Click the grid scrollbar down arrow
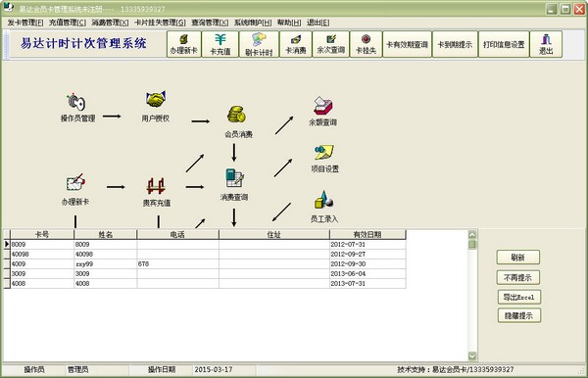Image resolution: width=588 pixels, height=378 pixels. [472, 355]
